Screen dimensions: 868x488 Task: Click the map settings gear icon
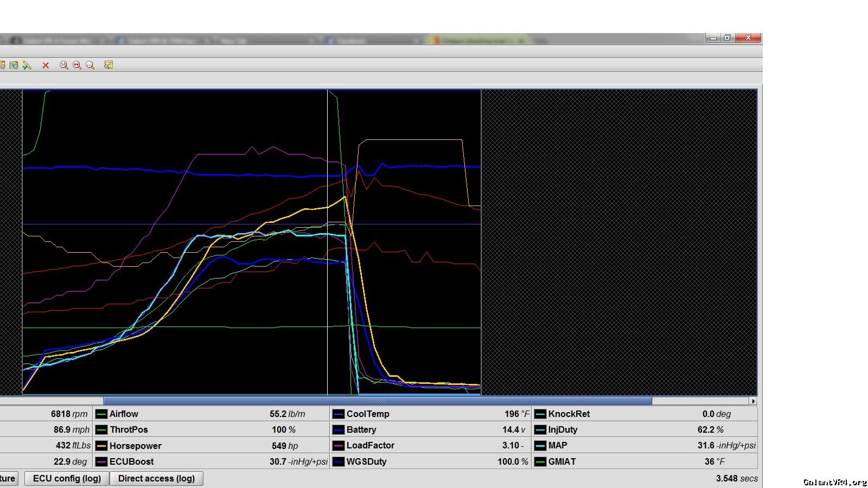click(x=14, y=65)
